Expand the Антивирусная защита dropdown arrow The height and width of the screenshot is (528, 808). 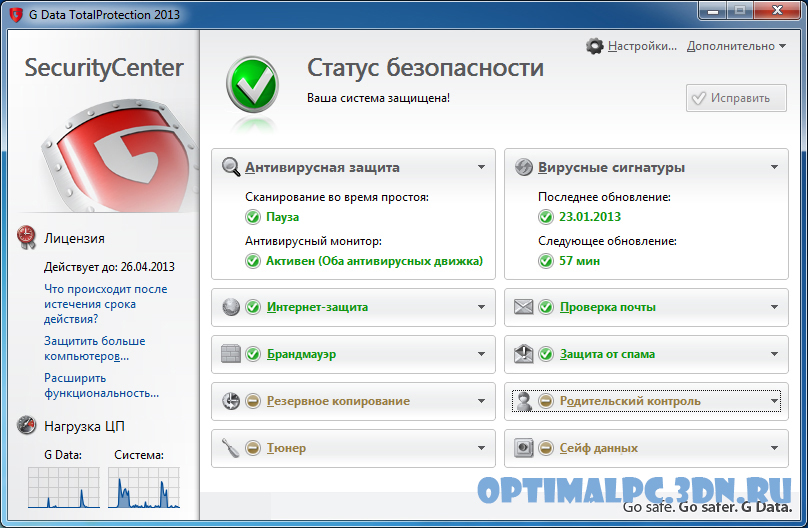[x=481, y=167]
